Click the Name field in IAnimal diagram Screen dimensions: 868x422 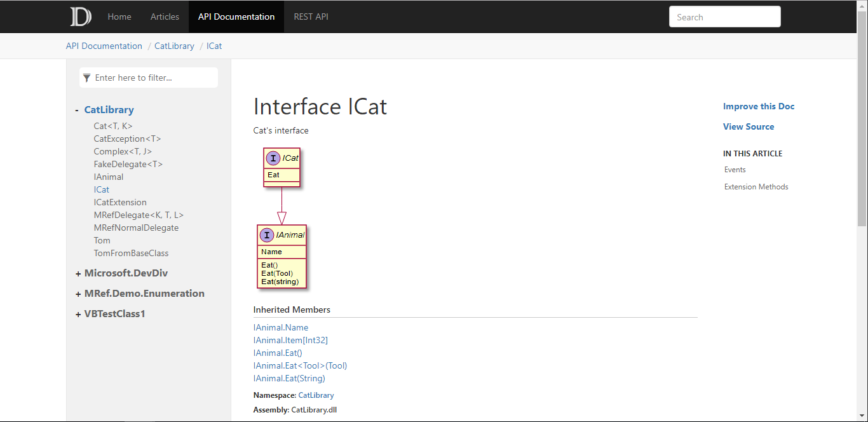point(271,252)
